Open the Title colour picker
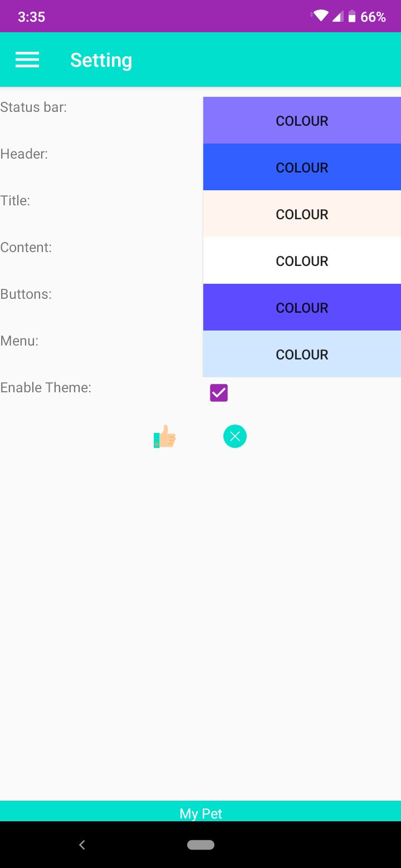Screen dimensions: 401x868 coord(302,214)
